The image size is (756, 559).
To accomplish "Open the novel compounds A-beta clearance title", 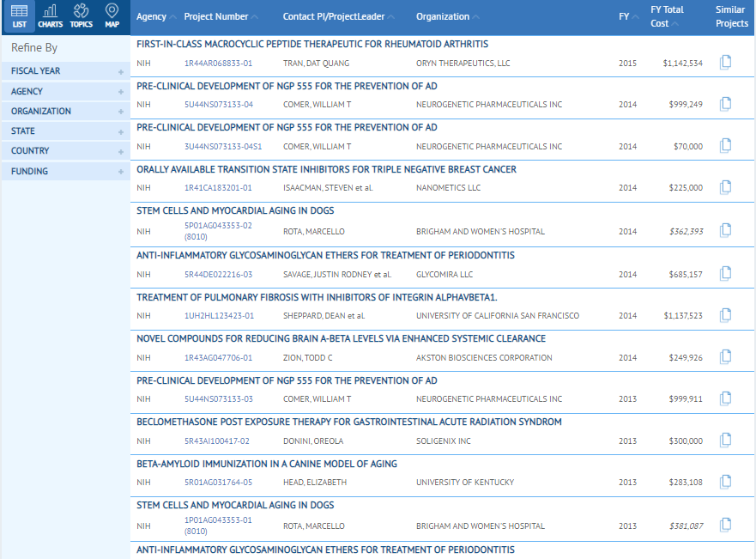I will 341,338.
